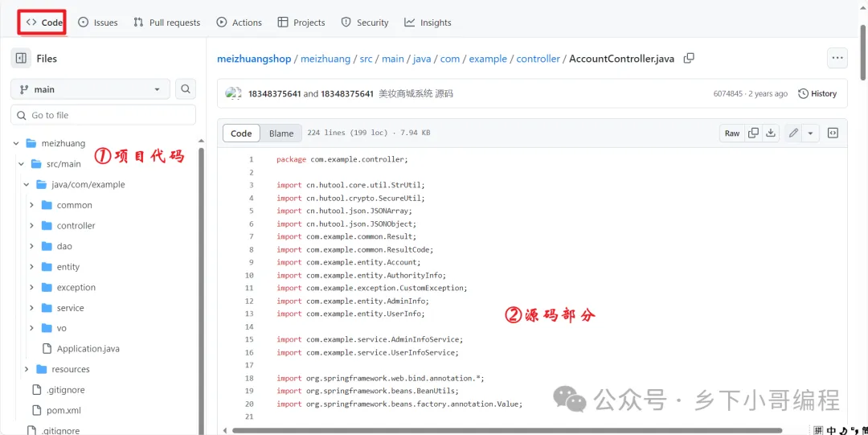Copy raw file contents icon
This screenshot has width=868, height=435.
tap(753, 133)
